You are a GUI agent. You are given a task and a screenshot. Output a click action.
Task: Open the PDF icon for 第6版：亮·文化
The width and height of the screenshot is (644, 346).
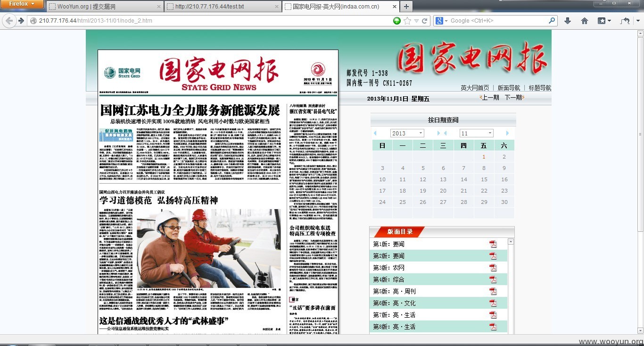[493, 303]
